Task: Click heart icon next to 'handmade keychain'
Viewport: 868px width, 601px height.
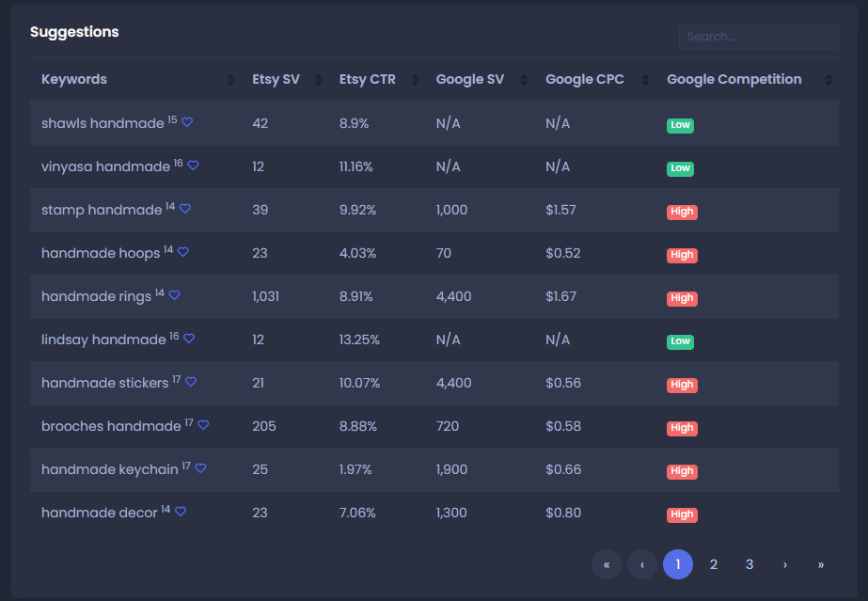Action: click(201, 468)
